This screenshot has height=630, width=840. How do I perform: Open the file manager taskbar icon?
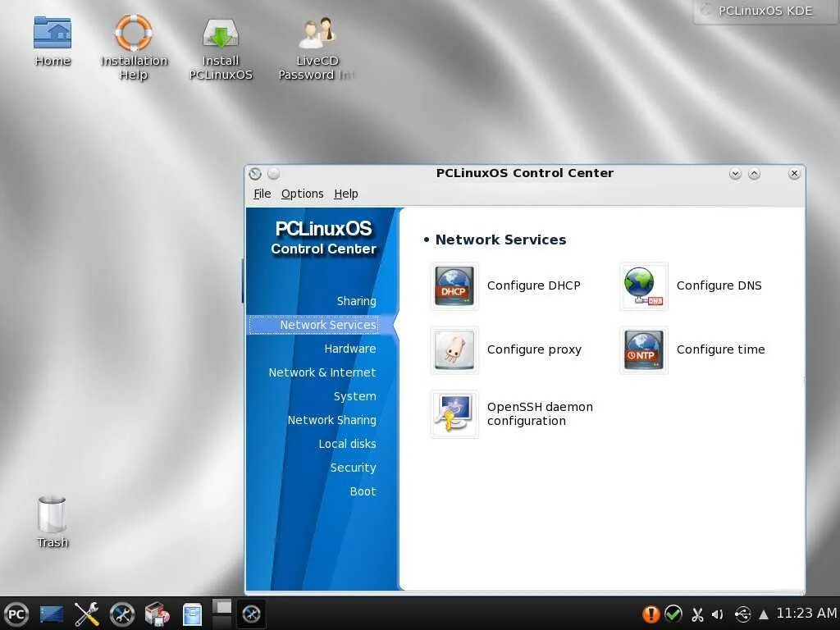[192, 614]
